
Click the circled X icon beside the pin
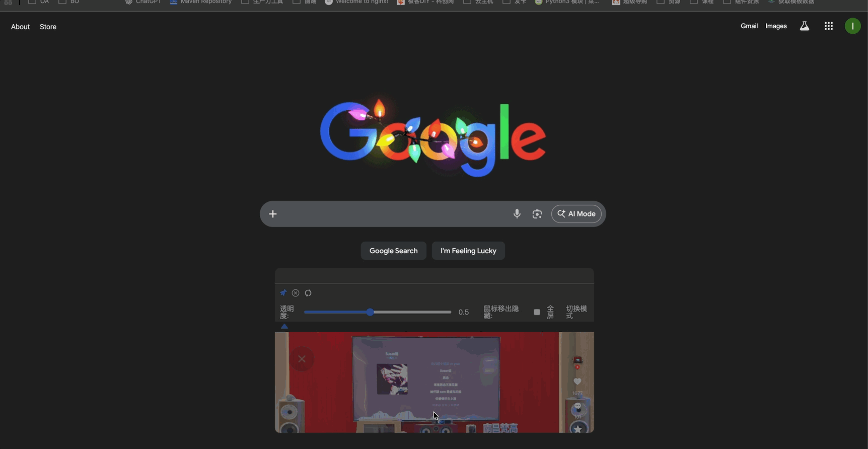pos(296,293)
